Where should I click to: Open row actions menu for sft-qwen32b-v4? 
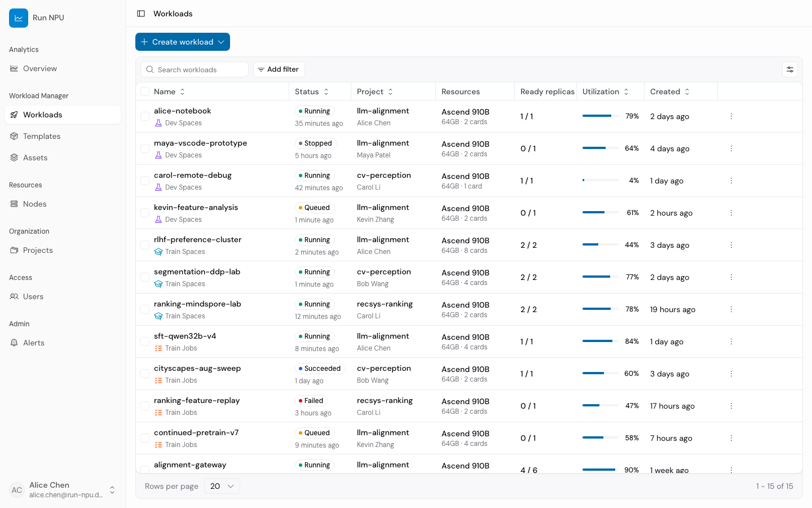pyautogui.click(x=731, y=341)
